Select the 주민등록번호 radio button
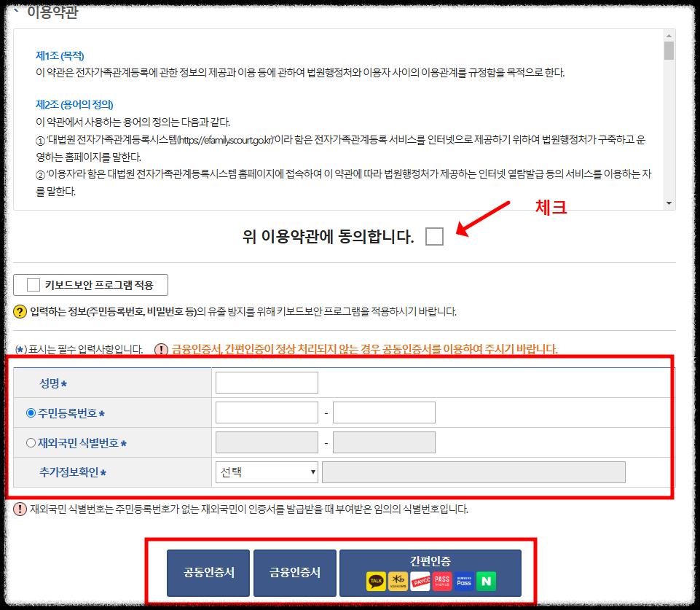Screen dimensions: 700x610 coord(31,413)
